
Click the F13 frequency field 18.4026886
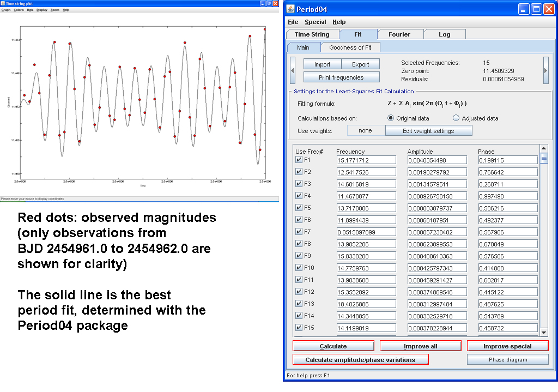click(x=366, y=304)
